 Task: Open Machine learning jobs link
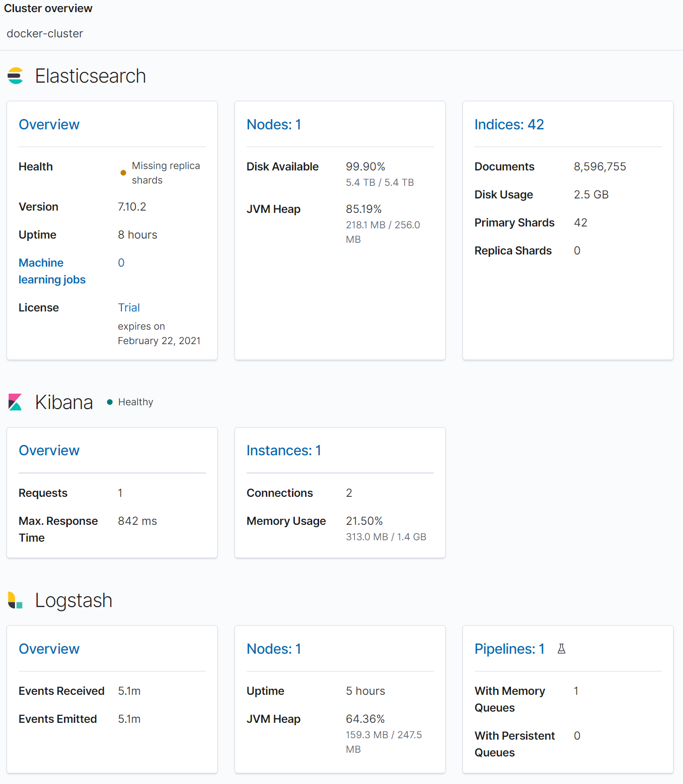[52, 271]
